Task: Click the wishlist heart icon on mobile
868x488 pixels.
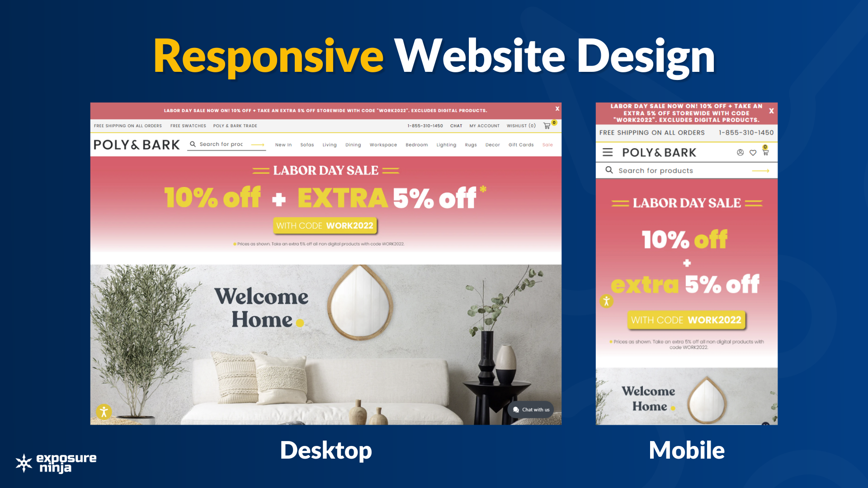Action: [x=753, y=153]
